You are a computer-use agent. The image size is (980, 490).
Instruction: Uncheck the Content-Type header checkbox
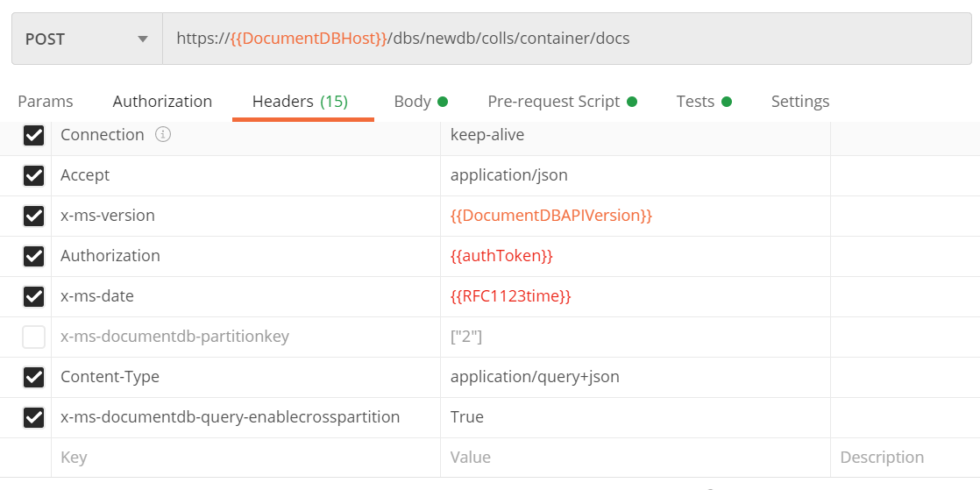point(33,377)
